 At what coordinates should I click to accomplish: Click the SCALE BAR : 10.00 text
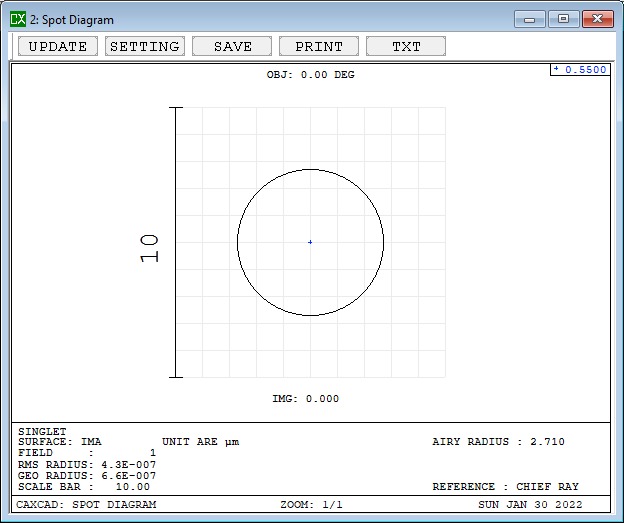84,487
